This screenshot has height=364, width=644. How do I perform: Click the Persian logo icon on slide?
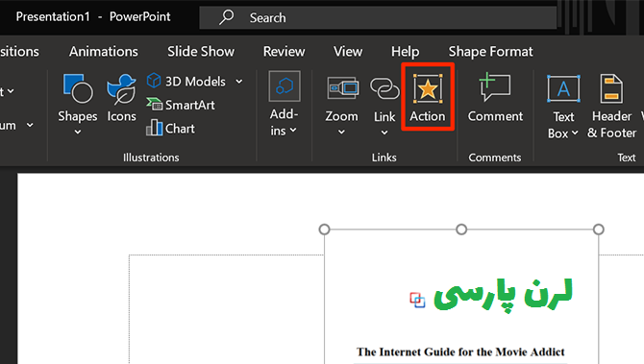click(x=417, y=300)
